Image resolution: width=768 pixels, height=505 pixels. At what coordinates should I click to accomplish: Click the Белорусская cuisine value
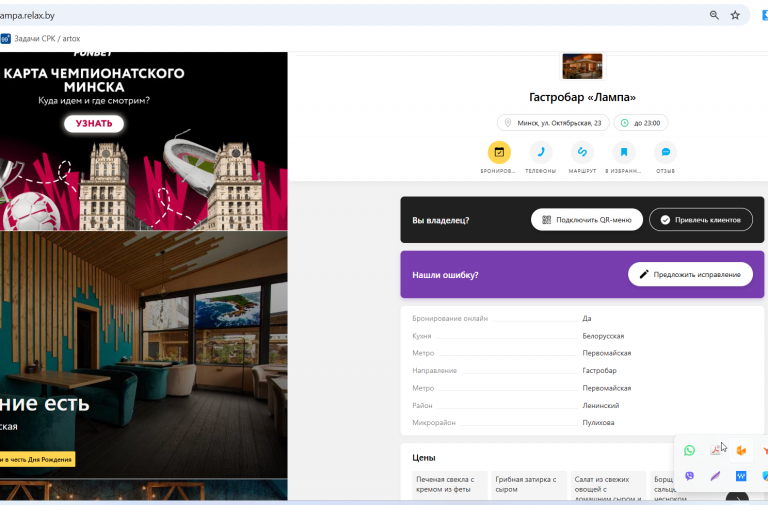click(x=603, y=336)
